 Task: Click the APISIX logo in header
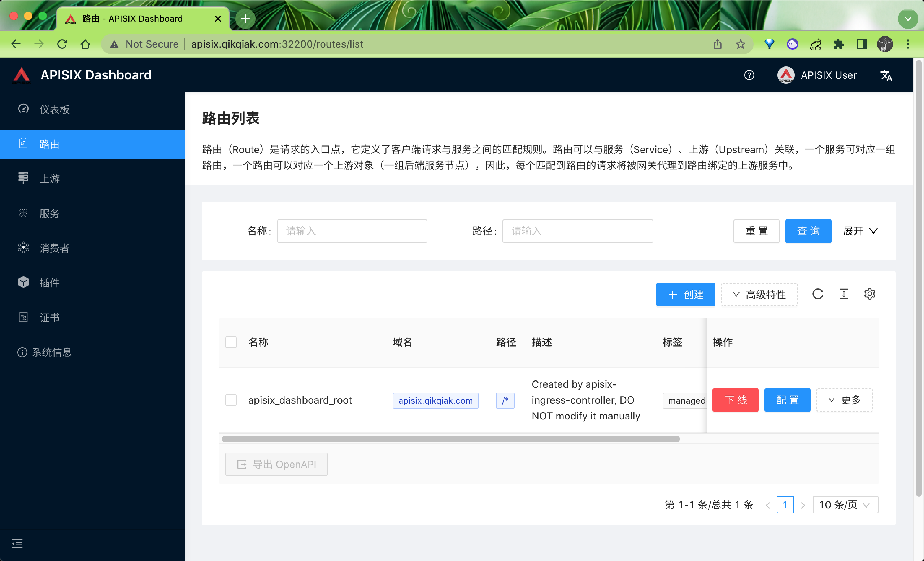[x=21, y=75]
